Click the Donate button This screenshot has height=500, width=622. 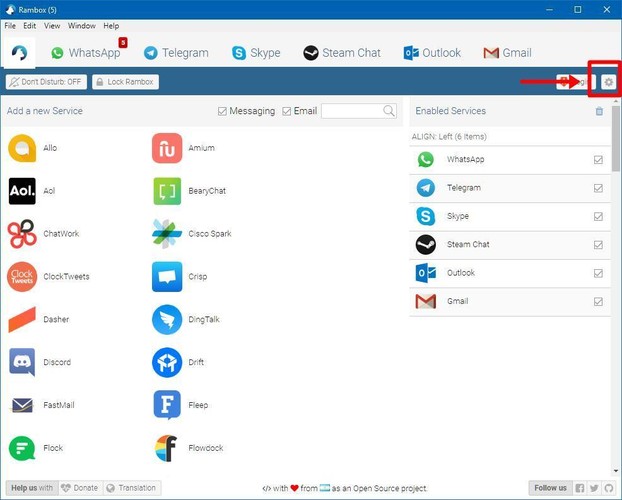click(81, 488)
